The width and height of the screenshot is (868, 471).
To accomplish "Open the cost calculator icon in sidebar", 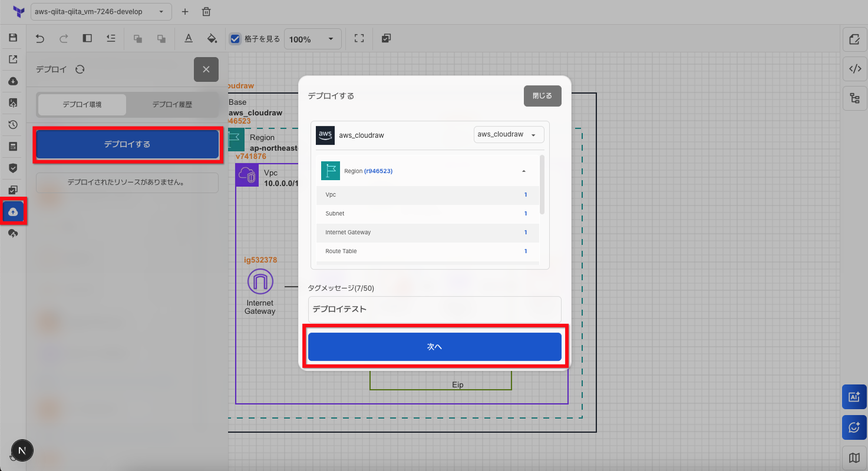I will [13, 147].
